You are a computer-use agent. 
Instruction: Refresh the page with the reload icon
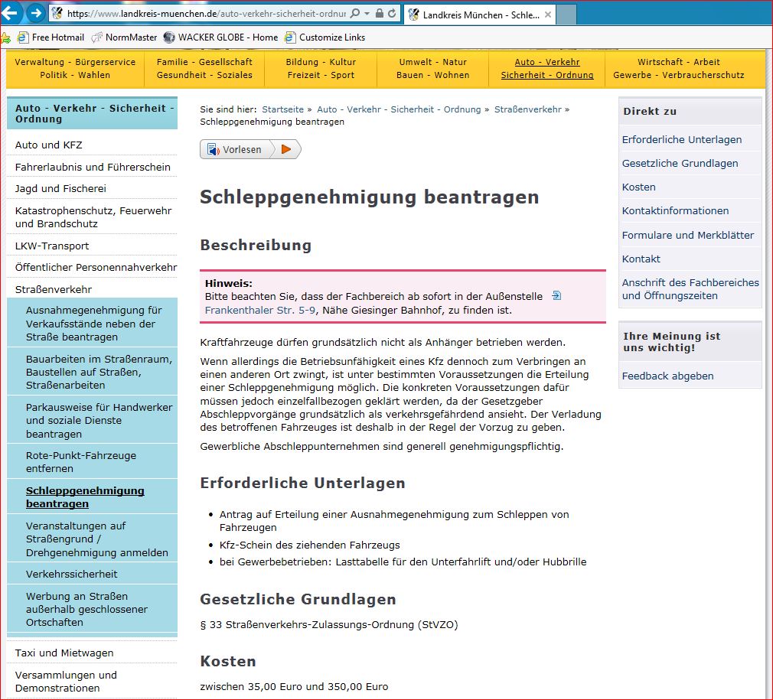392,13
